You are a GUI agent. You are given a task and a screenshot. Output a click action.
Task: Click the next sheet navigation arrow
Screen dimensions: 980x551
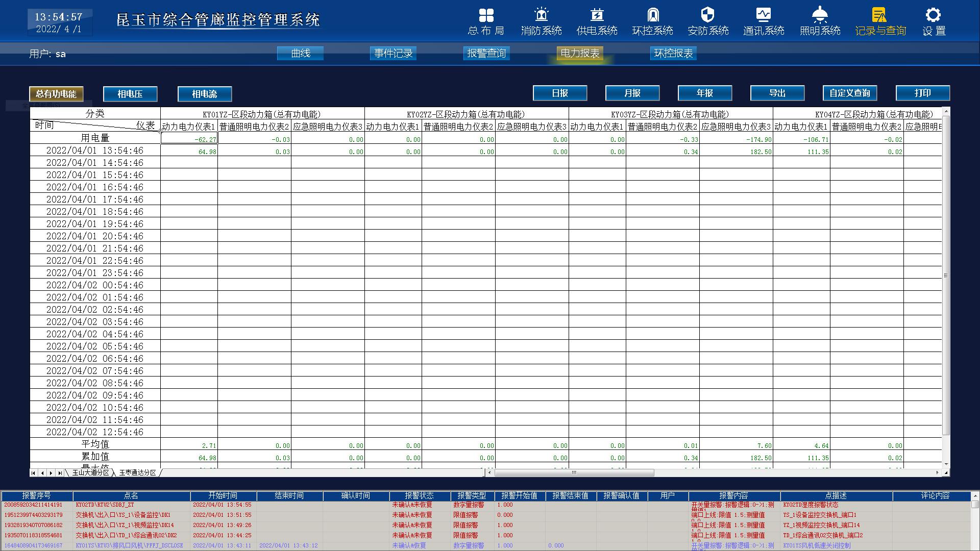pyautogui.click(x=51, y=473)
